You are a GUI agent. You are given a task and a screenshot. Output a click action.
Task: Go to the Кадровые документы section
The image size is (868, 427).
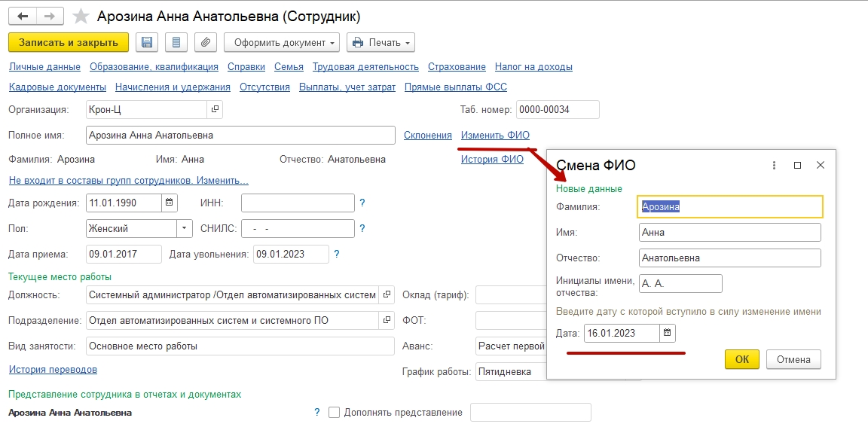point(57,87)
